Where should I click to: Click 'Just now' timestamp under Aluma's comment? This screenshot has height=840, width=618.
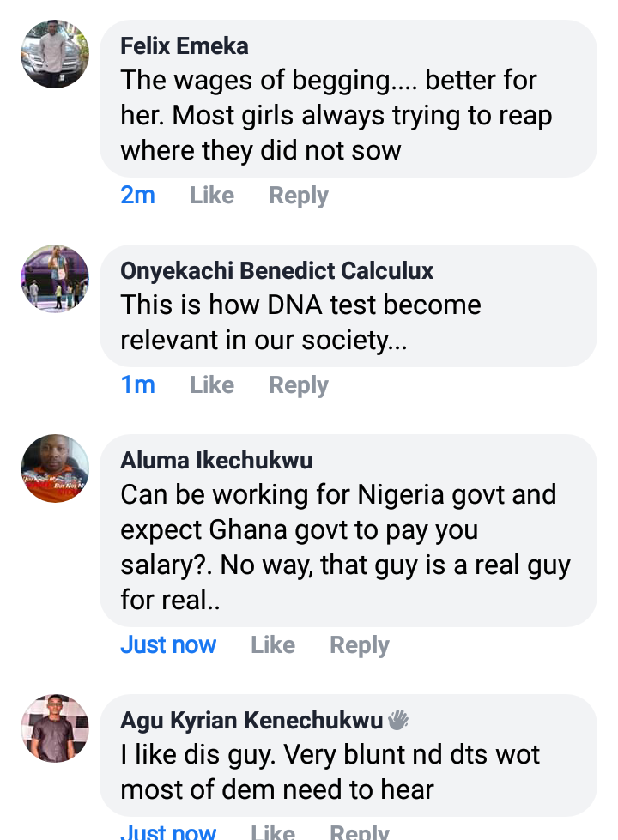[168, 645]
